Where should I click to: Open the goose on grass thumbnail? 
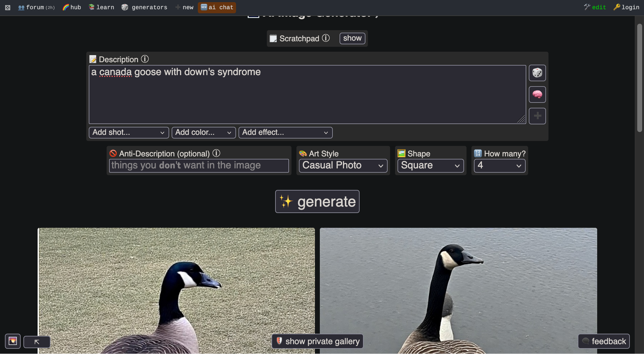point(176,291)
